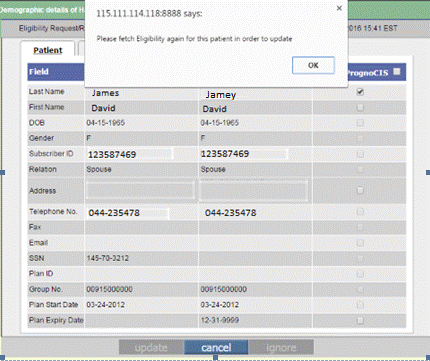The image size is (430, 361).
Task: Click the Relation row label
Action: 43,169
